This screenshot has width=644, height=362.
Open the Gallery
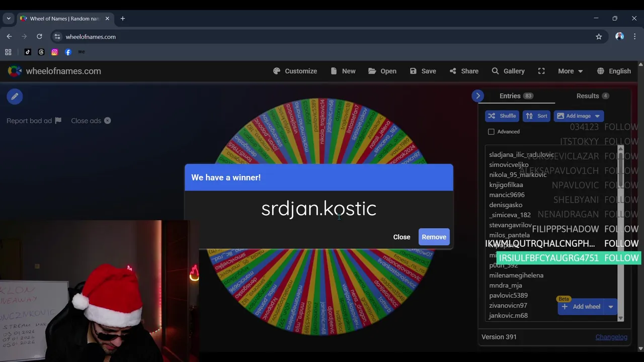pos(508,71)
